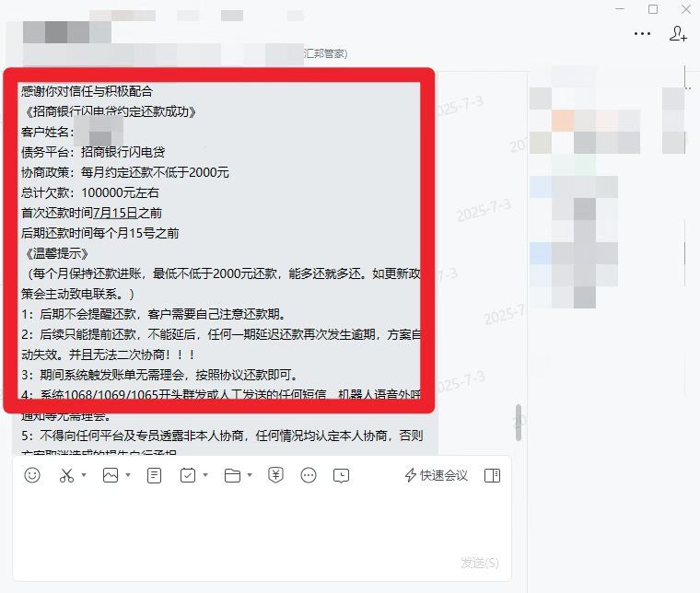Toggle the side panel icon
700x593 pixels.
pos(492,476)
